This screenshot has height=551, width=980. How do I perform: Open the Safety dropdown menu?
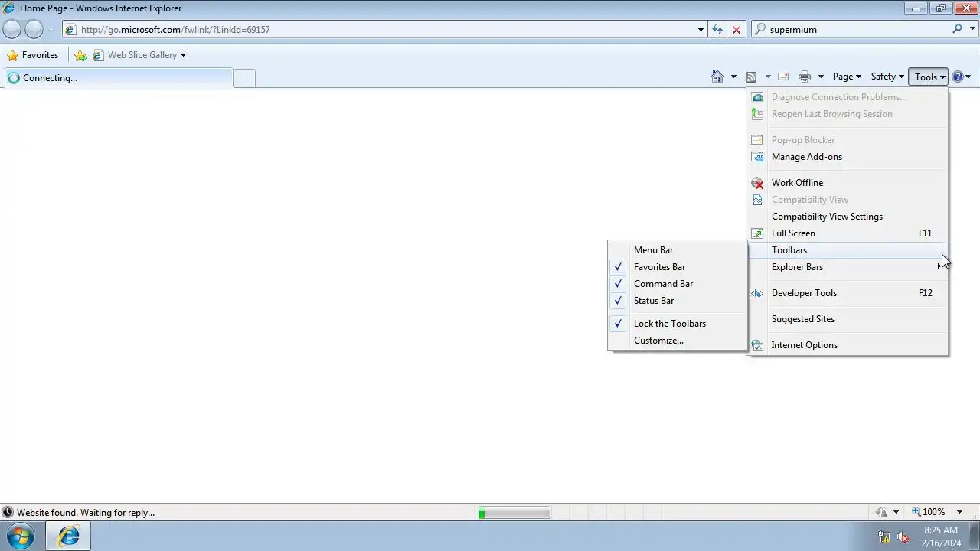[x=887, y=77]
